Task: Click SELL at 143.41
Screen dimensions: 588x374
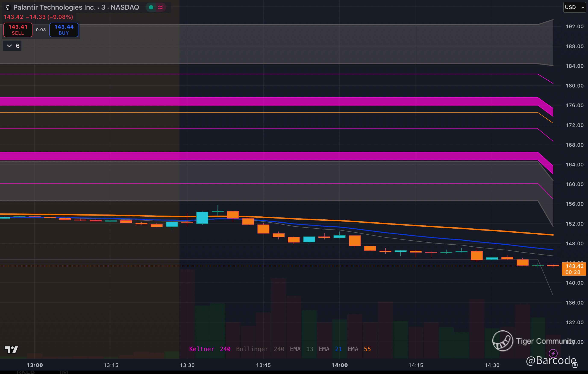Action: tap(18, 30)
